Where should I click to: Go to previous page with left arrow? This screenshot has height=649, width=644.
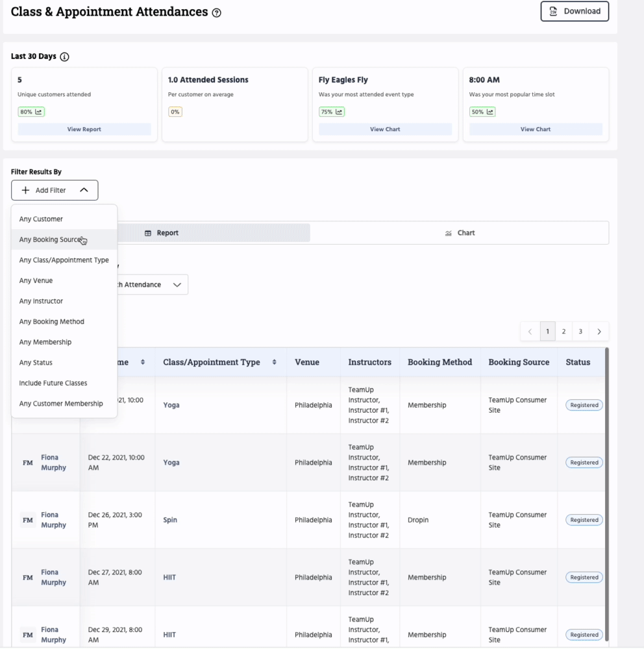pyautogui.click(x=530, y=332)
